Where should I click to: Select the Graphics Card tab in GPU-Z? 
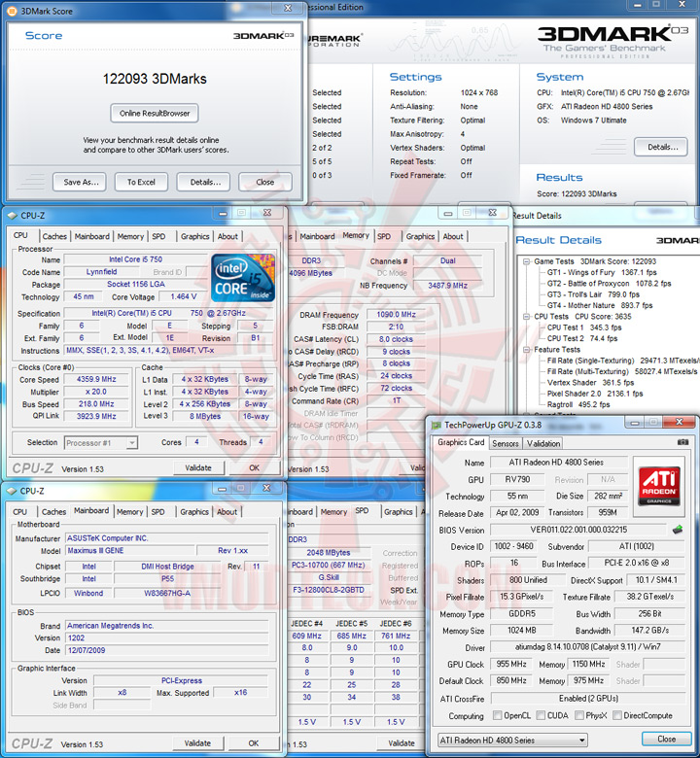click(x=461, y=442)
